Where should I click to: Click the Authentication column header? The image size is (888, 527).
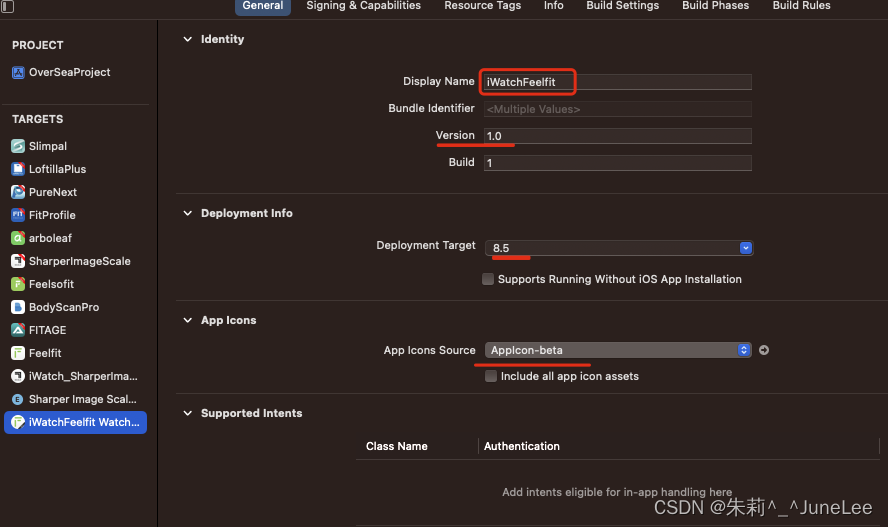coord(522,447)
